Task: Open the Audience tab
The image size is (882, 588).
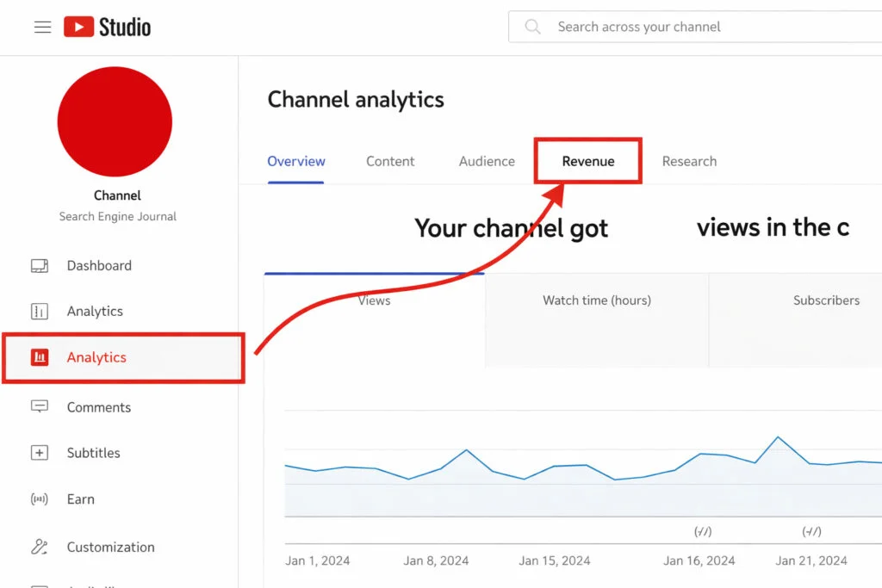Action: coord(487,161)
